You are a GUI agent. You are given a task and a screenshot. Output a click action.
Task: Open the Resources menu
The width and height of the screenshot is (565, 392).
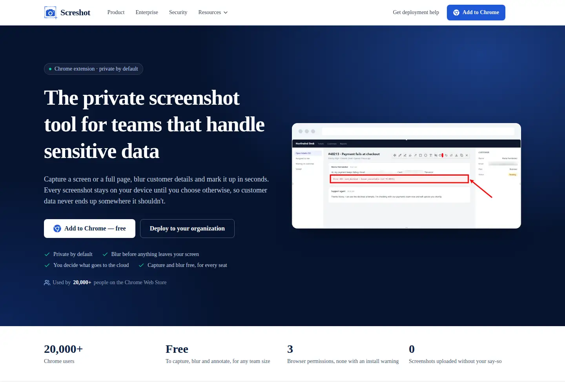click(213, 13)
